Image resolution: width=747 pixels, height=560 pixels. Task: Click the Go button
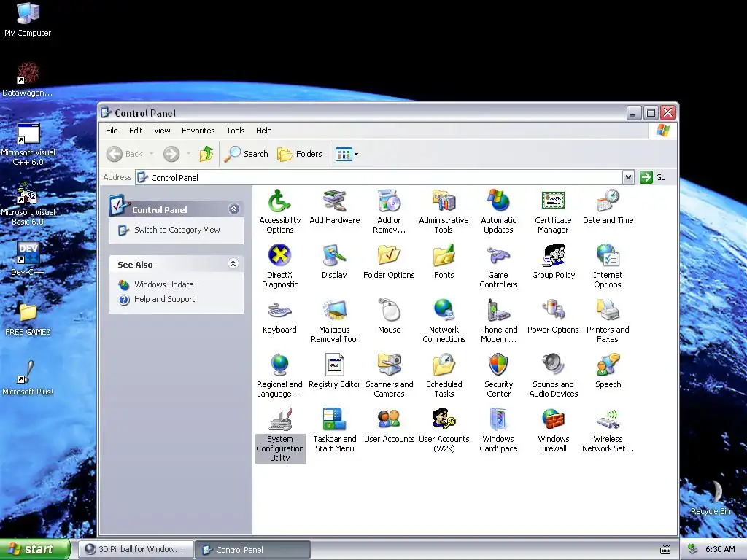pos(653,178)
